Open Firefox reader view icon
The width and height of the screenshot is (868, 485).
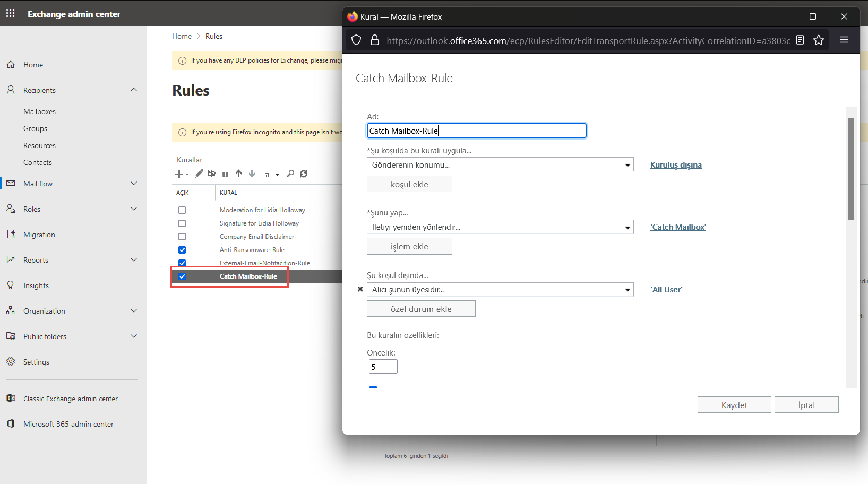pos(800,40)
